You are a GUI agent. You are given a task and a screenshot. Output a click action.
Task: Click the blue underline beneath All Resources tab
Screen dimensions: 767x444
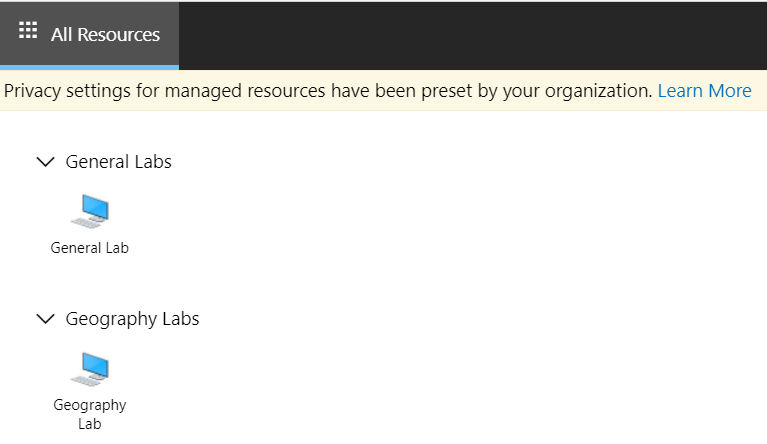pyautogui.click(x=90, y=67)
